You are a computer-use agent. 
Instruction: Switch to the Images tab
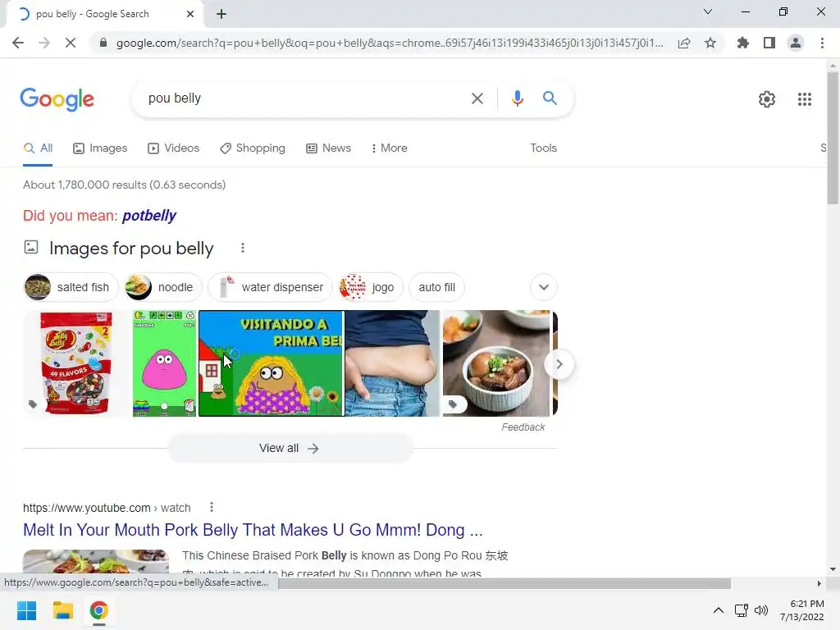point(100,148)
